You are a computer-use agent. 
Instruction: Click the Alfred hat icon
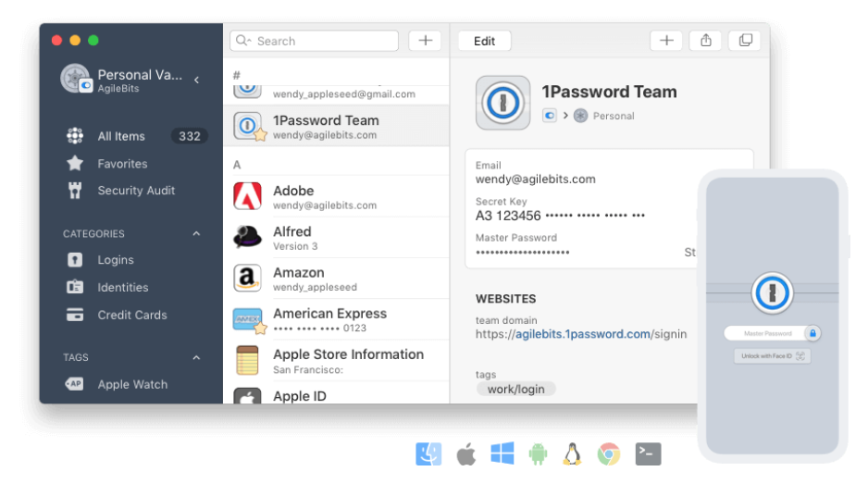coord(247,237)
